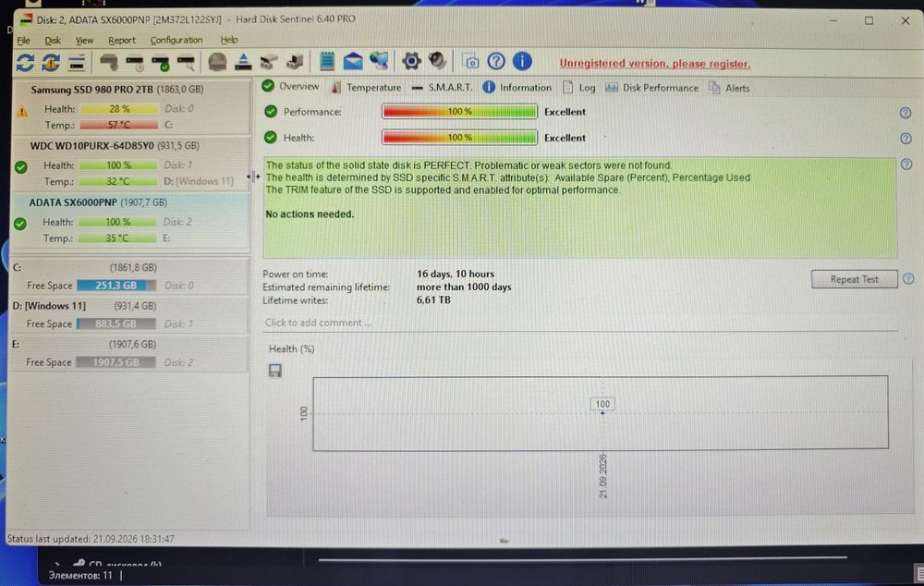The height and width of the screenshot is (586, 924).
Task: Click the help icon beside status text box
Action: click(906, 165)
